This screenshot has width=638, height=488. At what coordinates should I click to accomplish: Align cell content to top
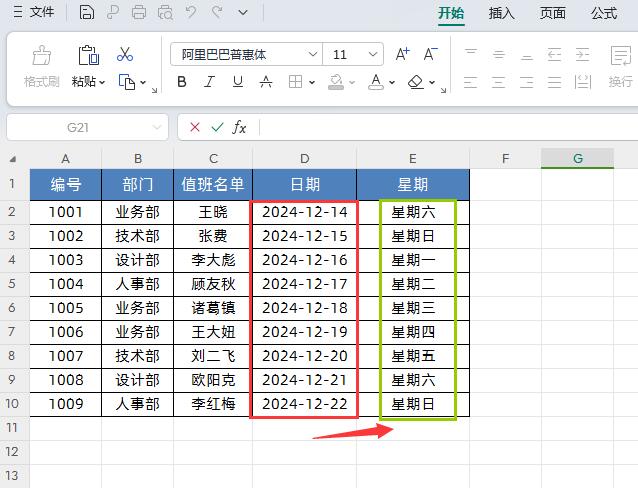[471, 54]
